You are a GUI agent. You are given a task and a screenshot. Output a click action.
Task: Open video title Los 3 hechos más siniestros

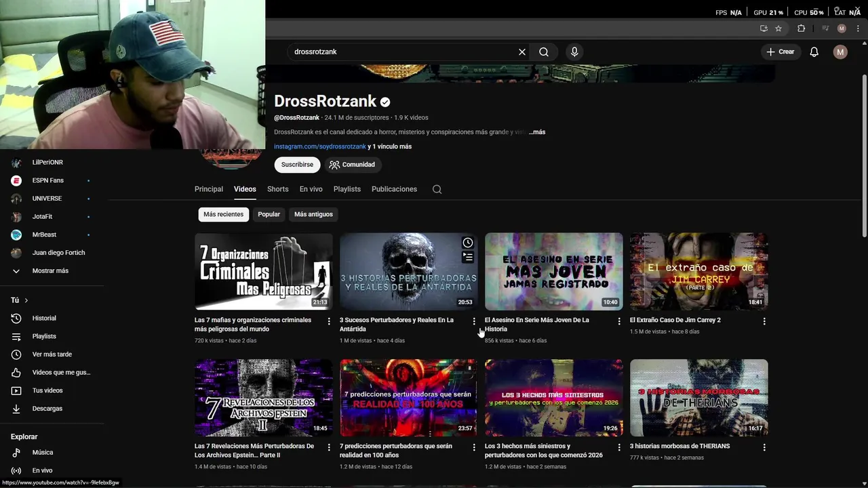click(544, 451)
